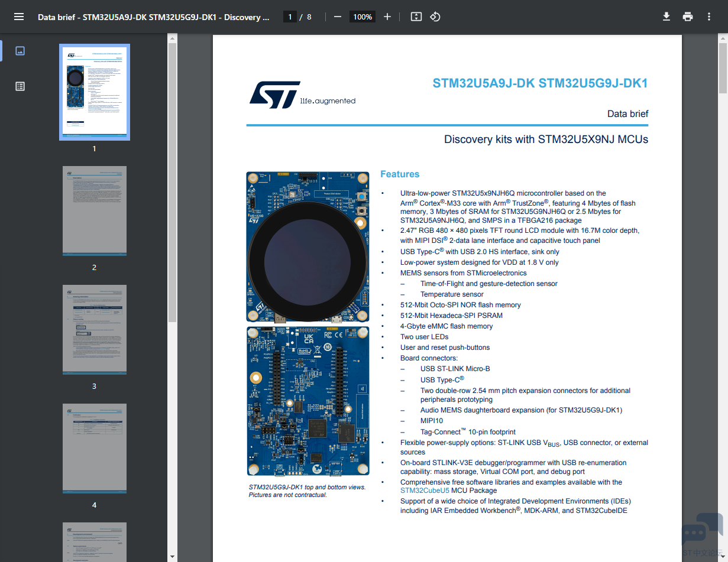Open page 3 thumbnail
The image size is (728, 562).
pyautogui.click(x=95, y=329)
